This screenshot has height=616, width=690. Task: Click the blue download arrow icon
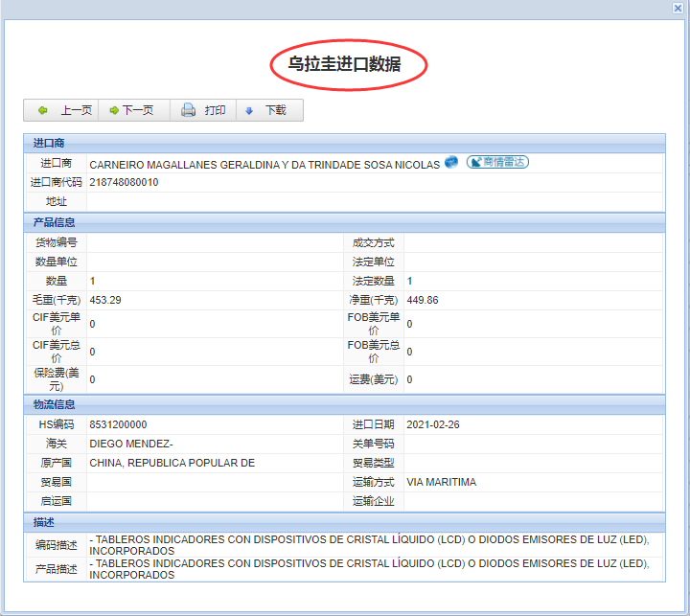249,110
